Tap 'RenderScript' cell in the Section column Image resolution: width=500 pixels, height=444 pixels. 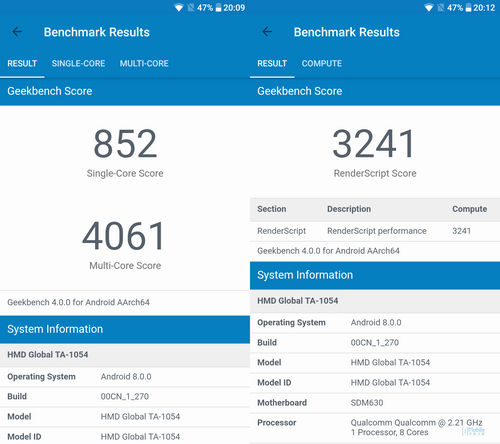(x=281, y=231)
